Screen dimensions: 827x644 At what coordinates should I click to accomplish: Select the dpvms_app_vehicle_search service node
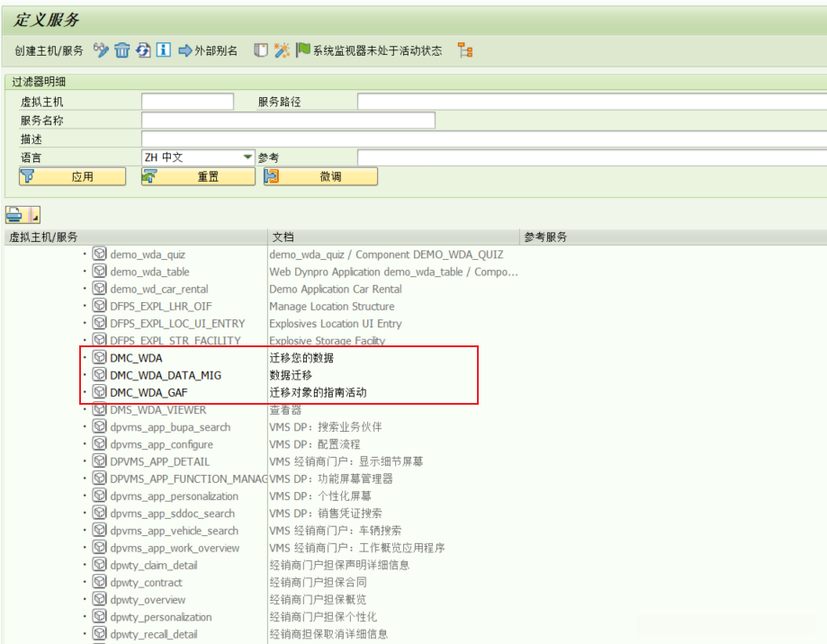[174, 531]
